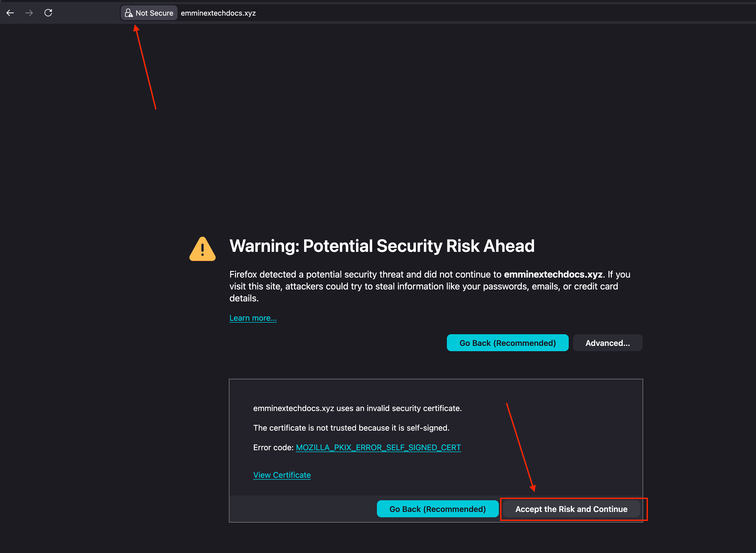Click the Not Secure text label
756x553 pixels.
pos(154,13)
